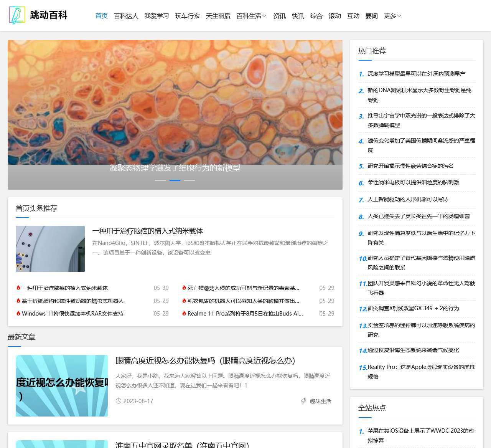The image size is (491, 448).
Task: Open the 趣味生活 category tag
Action: [x=321, y=401]
